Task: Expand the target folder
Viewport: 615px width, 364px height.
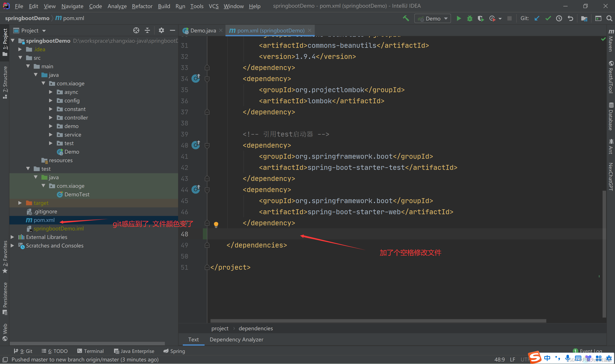Action: click(x=20, y=203)
